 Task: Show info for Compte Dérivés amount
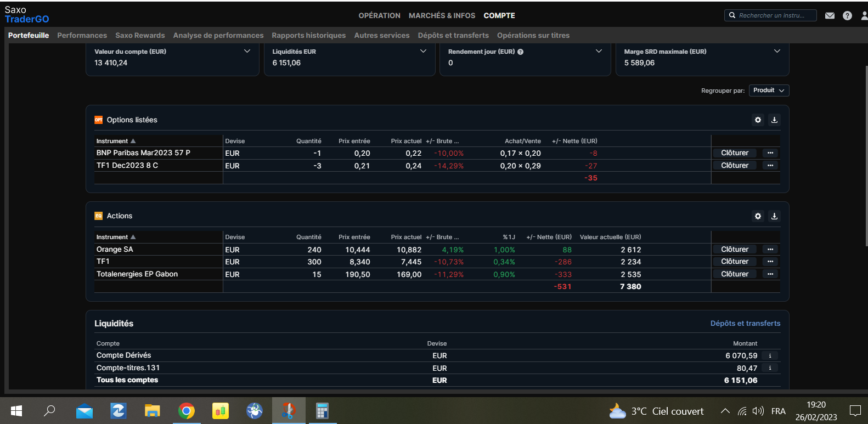pos(770,356)
